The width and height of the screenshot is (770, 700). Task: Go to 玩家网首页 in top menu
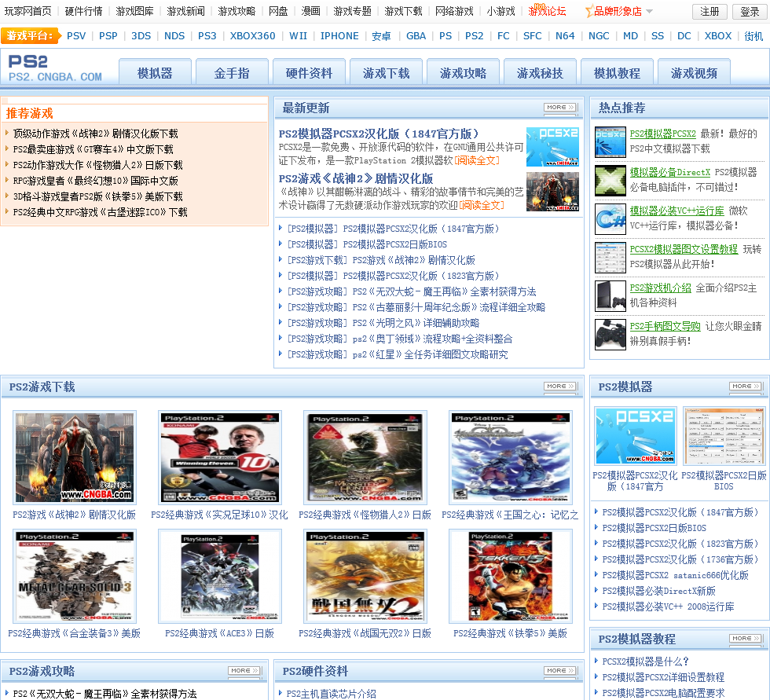coord(28,11)
